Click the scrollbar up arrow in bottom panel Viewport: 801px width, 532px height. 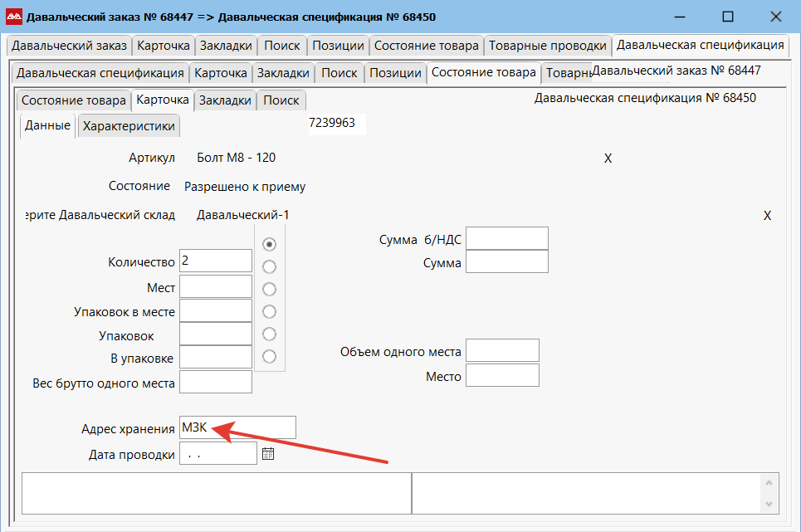tap(770, 482)
